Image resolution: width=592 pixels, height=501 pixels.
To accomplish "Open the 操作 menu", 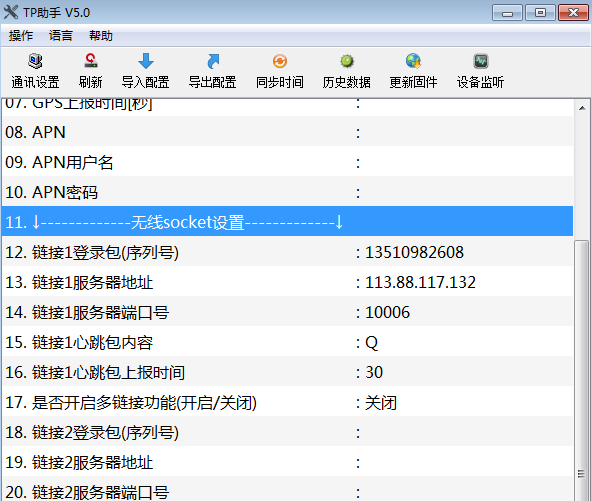I will pyautogui.click(x=21, y=36).
